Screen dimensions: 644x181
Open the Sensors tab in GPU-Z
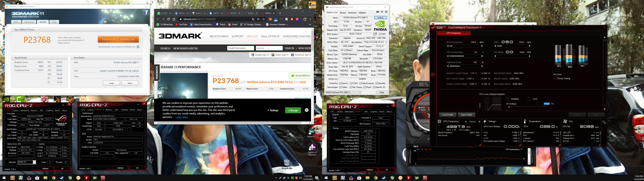click(x=343, y=13)
